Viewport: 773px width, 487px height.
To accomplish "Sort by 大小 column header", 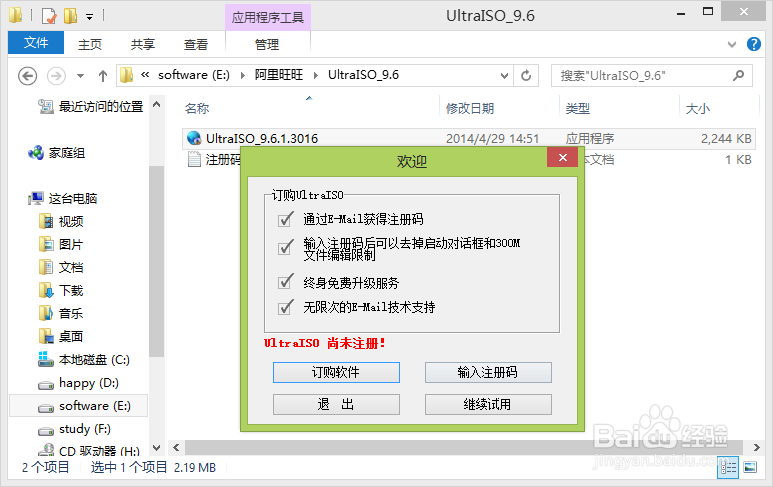I will click(698, 108).
